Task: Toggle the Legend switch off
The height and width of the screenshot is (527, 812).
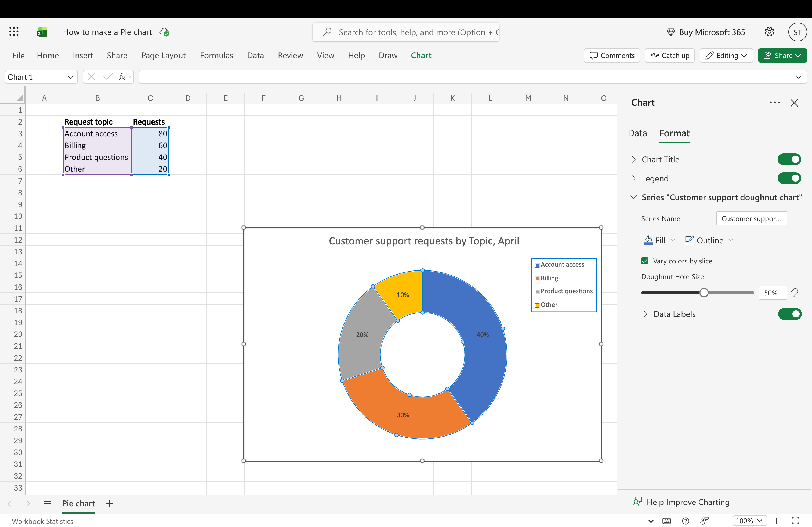Action: tap(789, 178)
